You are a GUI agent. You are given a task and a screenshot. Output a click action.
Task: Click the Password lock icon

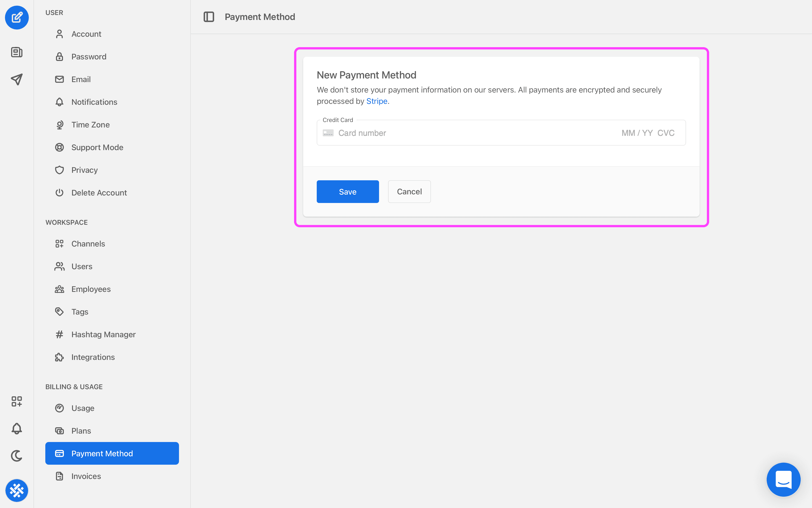coord(59,57)
